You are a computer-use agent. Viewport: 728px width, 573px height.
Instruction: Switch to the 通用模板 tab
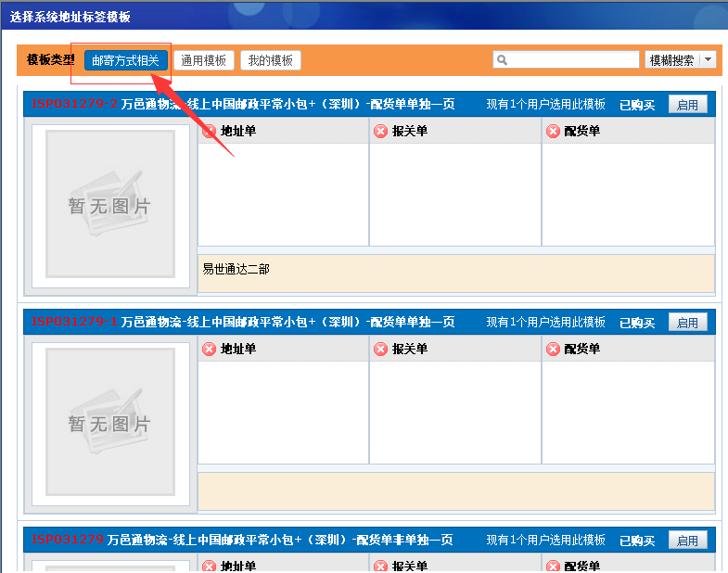[204, 60]
